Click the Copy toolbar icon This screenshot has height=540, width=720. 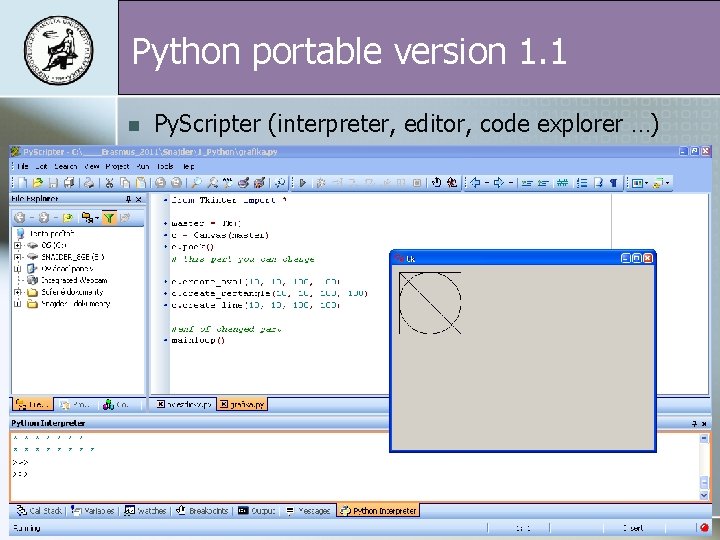[x=125, y=183]
